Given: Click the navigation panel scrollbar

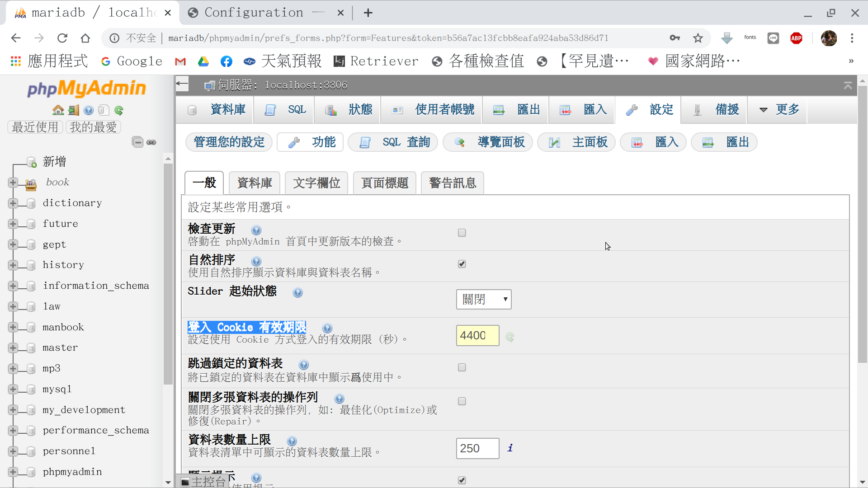Looking at the screenshot, I should 168,273.
